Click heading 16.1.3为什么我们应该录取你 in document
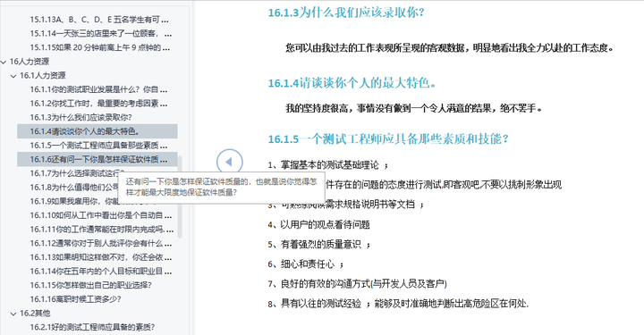The image size is (644, 335). click(x=346, y=13)
